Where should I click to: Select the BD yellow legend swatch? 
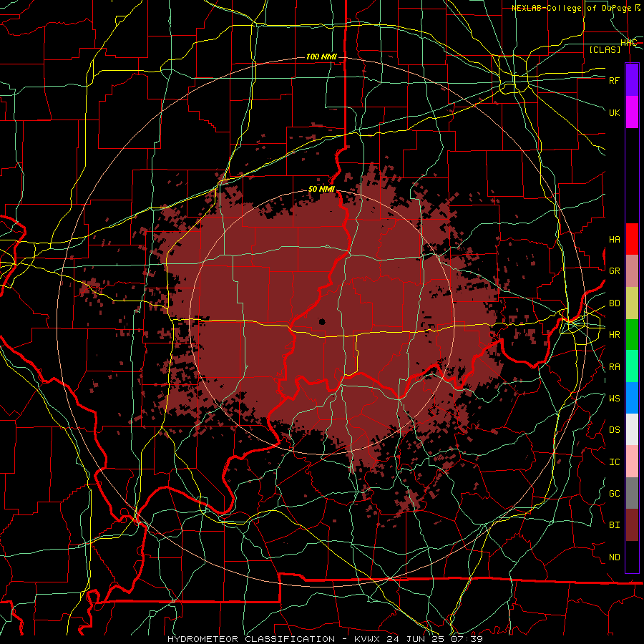(x=632, y=303)
